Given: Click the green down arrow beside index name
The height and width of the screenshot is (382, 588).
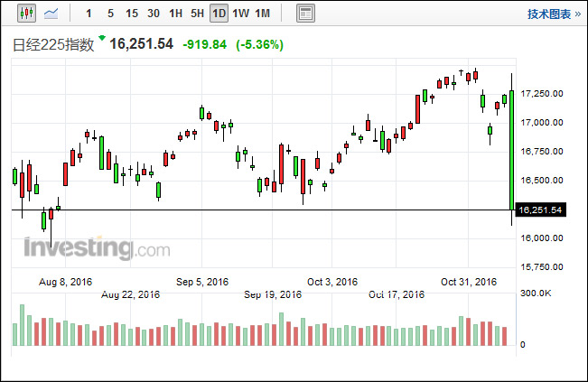Looking at the screenshot, I should coord(102,39).
